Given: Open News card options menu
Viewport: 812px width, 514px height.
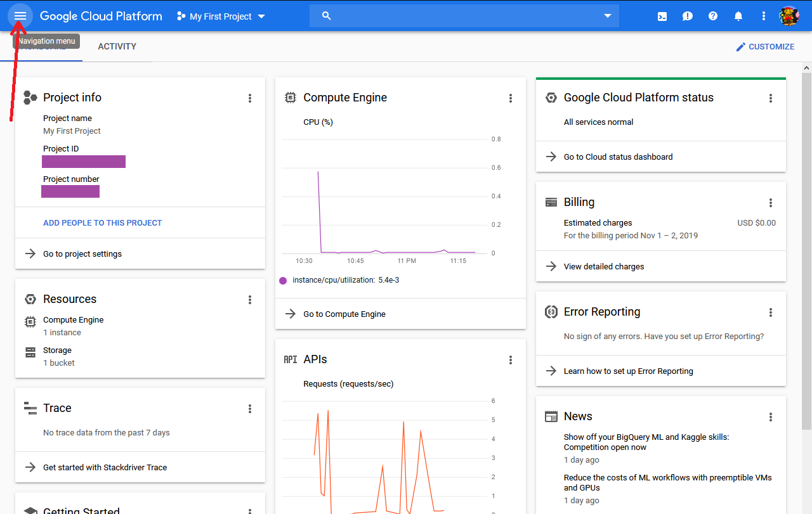Looking at the screenshot, I should [771, 417].
